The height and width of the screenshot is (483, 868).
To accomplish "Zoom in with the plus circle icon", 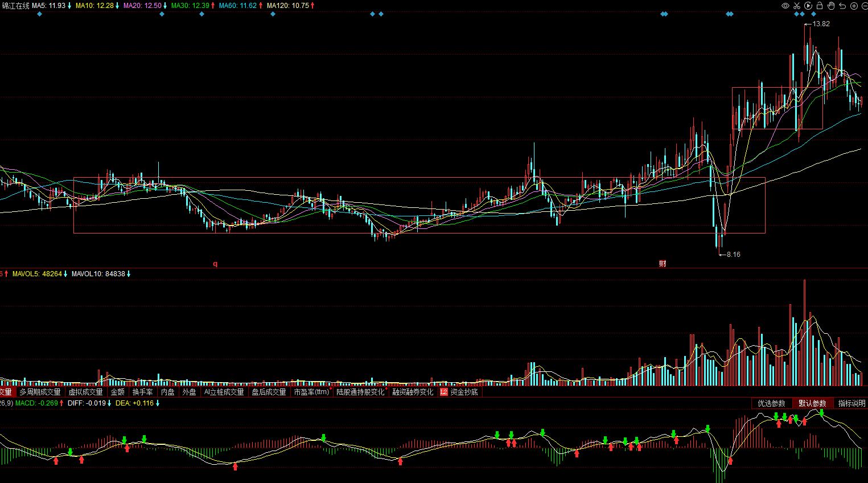I will 854,6.
